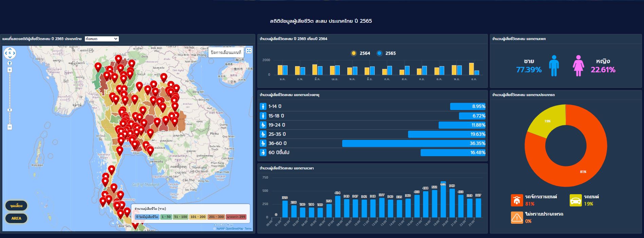644x238 pixels.
Task: Toggle the 2565 series in chart legend
Action: pyautogui.click(x=380, y=53)
